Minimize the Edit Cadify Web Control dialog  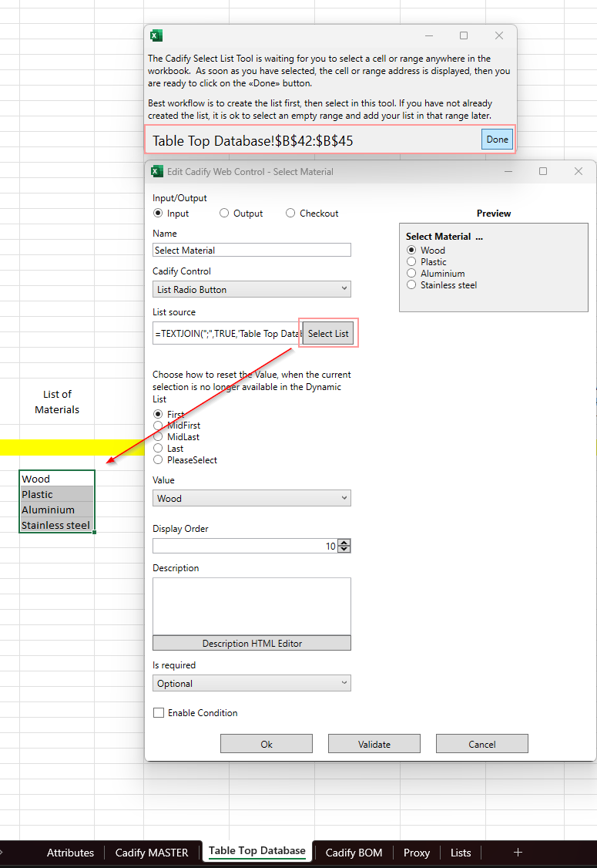[508, 172]
